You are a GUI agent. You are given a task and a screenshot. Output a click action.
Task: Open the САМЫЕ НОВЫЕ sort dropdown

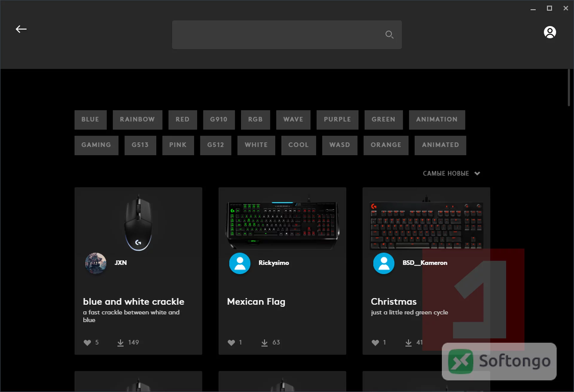[x=451, y=174]
